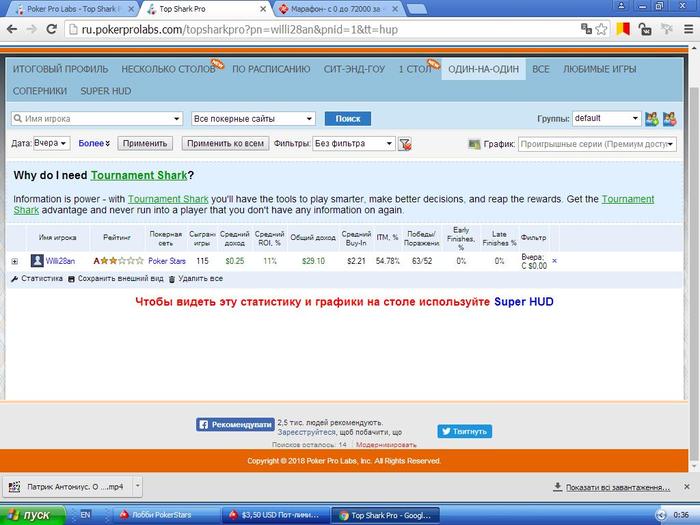The image size is (700, 525).
Task: Open the График Проигрышные серии dropdown
Action: point(597,144)
